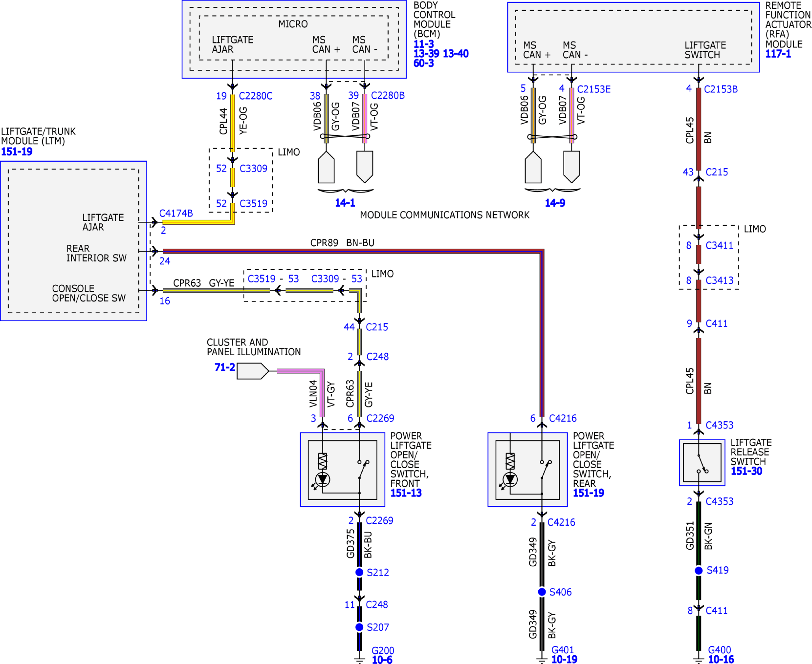Click the G401 ground label
Image resolution: width=812 pixels, height=664 pixels.
coord(563,650)
